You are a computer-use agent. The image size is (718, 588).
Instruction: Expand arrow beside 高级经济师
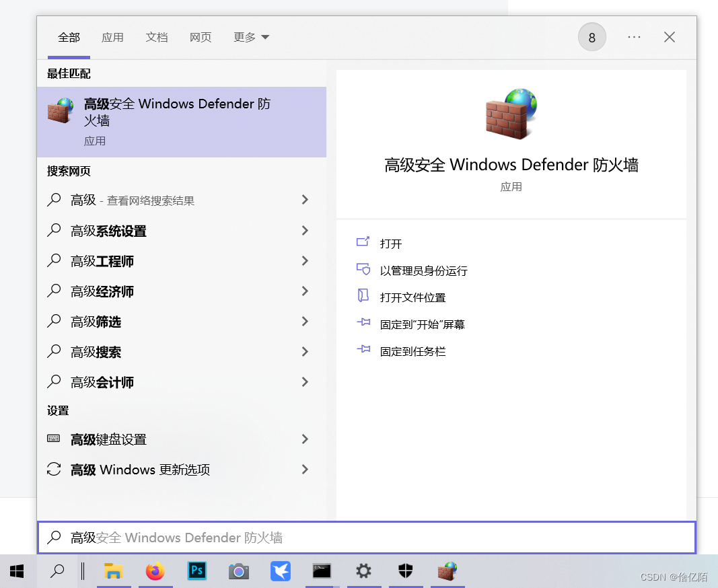[305, 291]
